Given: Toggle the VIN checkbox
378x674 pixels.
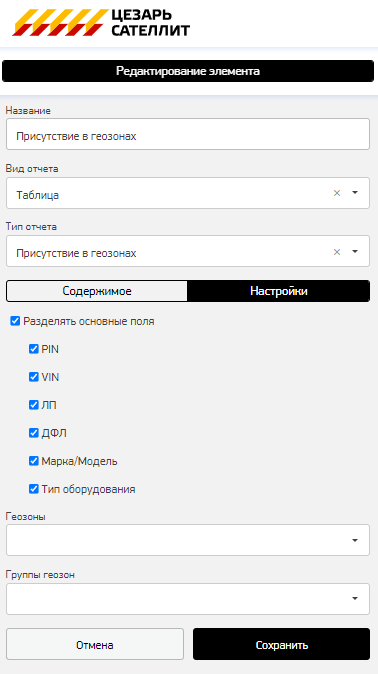Looking at the screenshot, I should tap(34, 377).
